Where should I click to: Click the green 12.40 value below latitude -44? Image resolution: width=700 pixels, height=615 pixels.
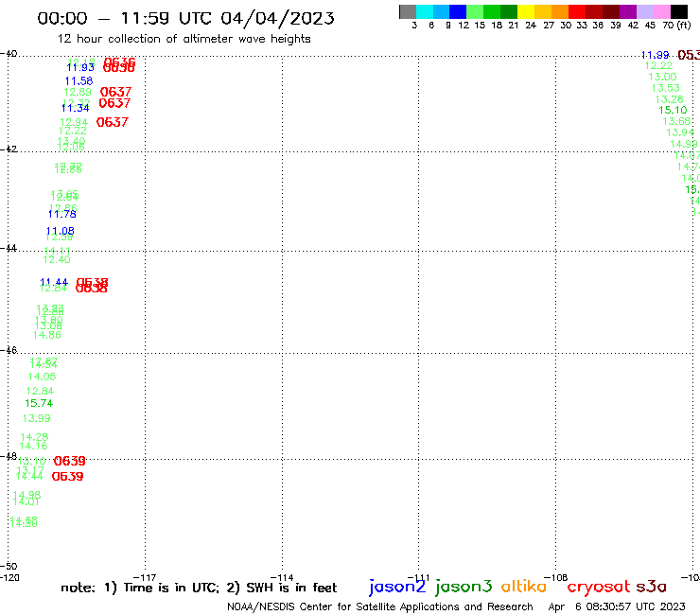point(57,259)
